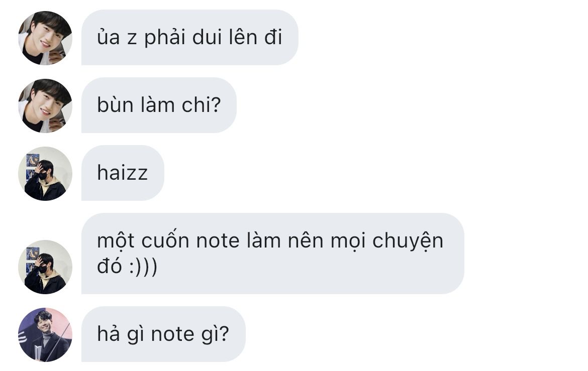Select the two-line "một cuốn note" message bubble
This screenshot has width=588, height=371.
point(272,254)
